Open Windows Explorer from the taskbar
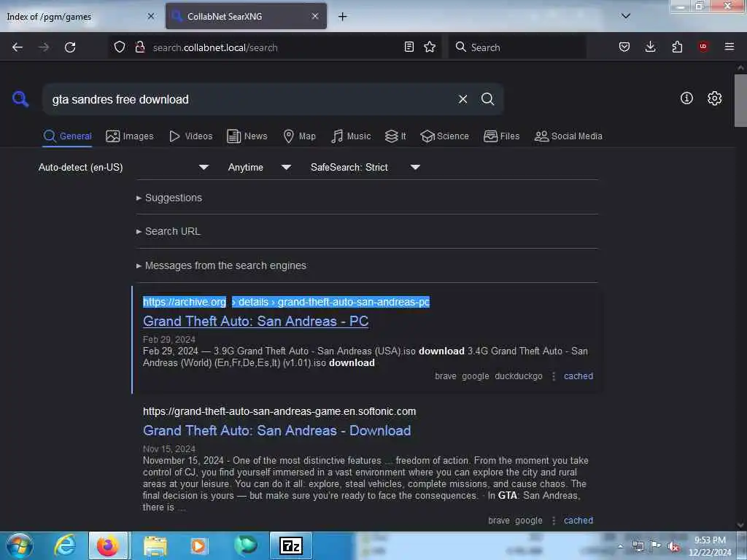The image size is (747, 560). coord(155,545)
